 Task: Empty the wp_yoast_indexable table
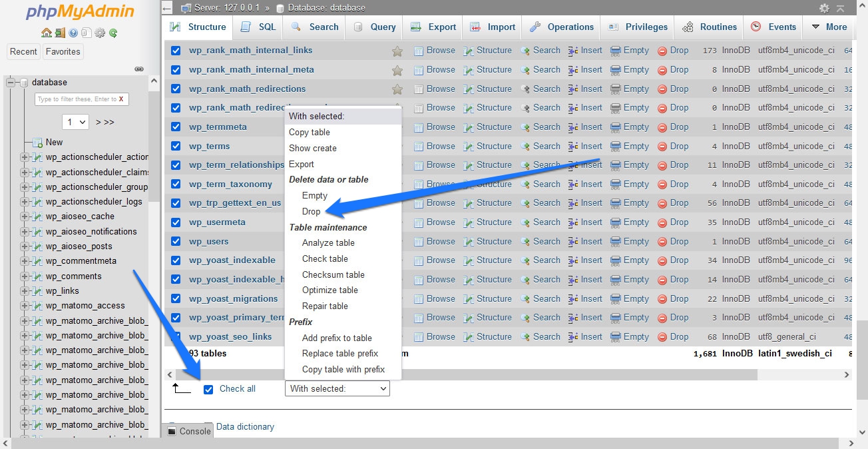630,260
